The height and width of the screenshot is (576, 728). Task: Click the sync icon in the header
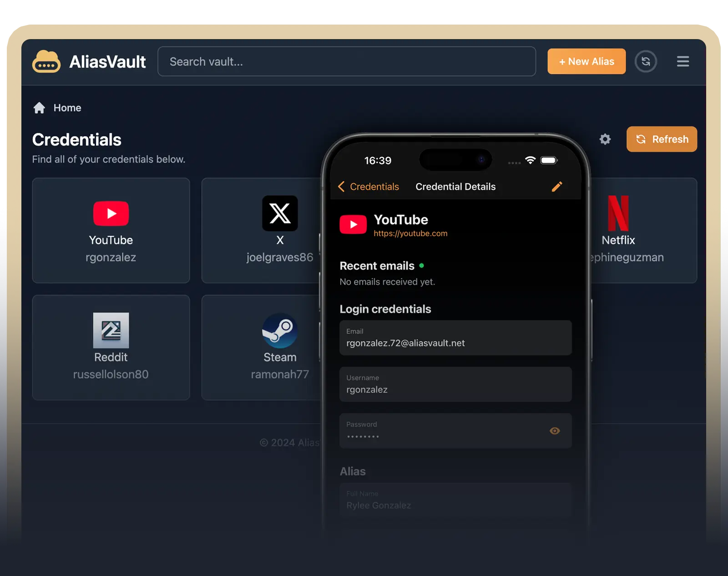(x=646, y=61)
